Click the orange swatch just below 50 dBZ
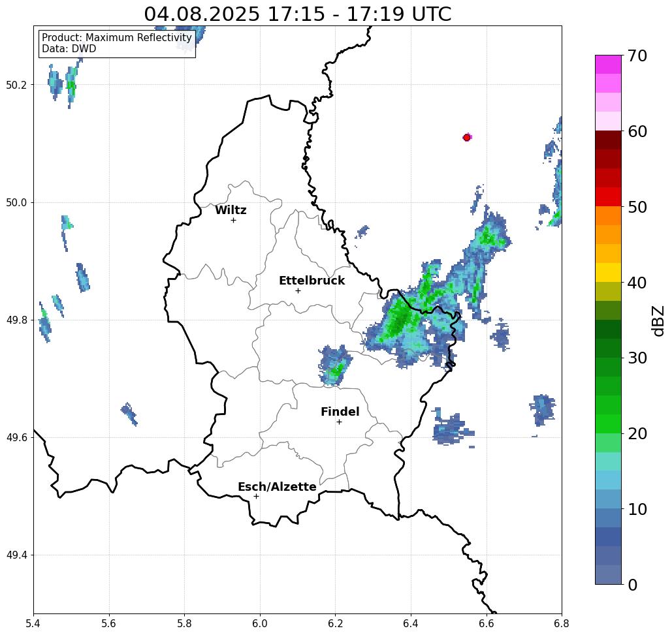672x635 pixels. [608, 215]
